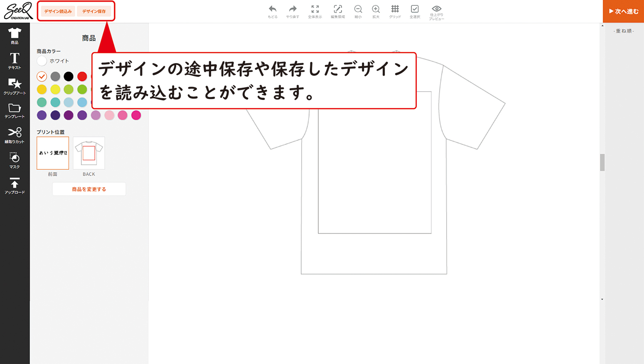Screen dimensions: 644x364
Task: Toggle the グリッド grid display
Action: click(395, 11)
